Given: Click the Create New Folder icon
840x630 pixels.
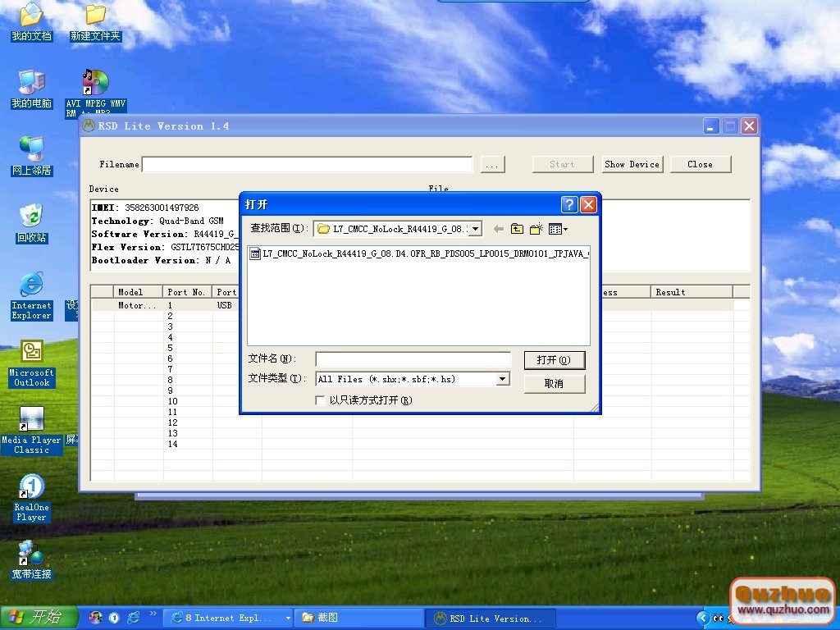Looking at the screenshot, I should click(x=536, y=229).
